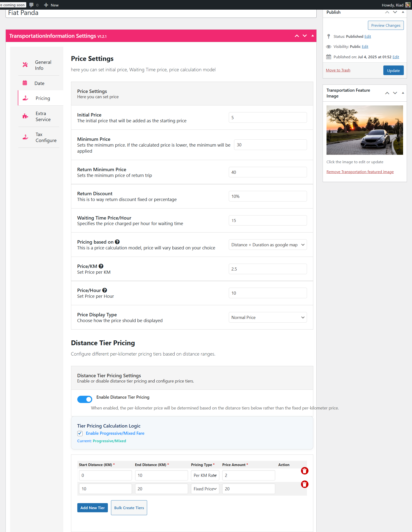Click the Update button
The width and height of the screenshot is (412, 532).
393,70
